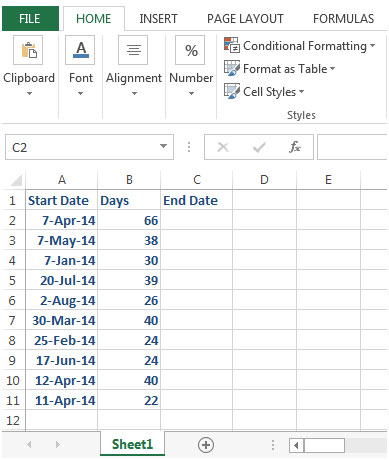Click the Font group icon
The image size is (389, 460).
(80, 50)
